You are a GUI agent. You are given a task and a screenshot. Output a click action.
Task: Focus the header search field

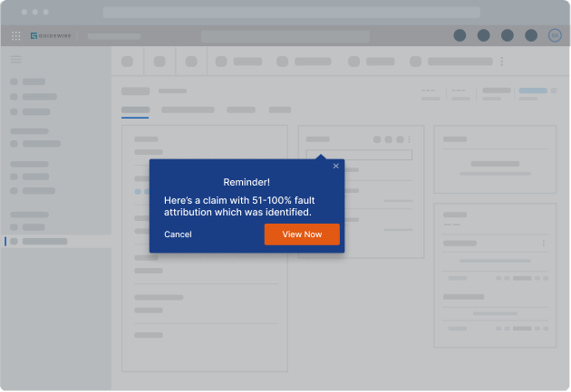click(x=285, y=36)
